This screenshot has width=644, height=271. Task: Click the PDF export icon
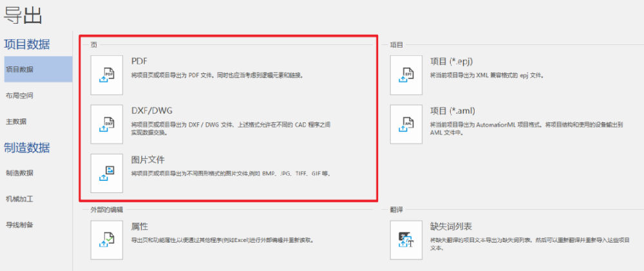pyautogui.click(x=107, y=75)
